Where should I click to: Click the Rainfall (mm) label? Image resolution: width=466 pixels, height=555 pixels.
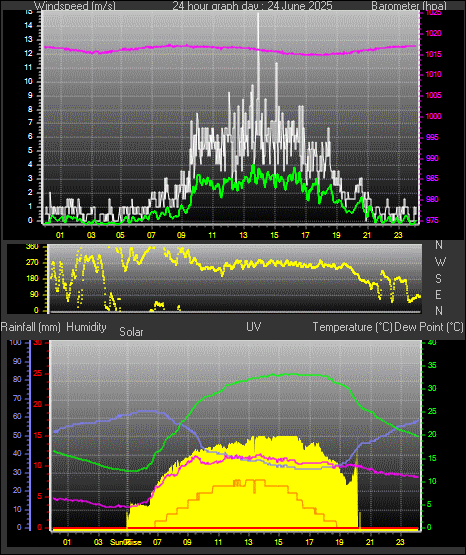pos(30,327)
